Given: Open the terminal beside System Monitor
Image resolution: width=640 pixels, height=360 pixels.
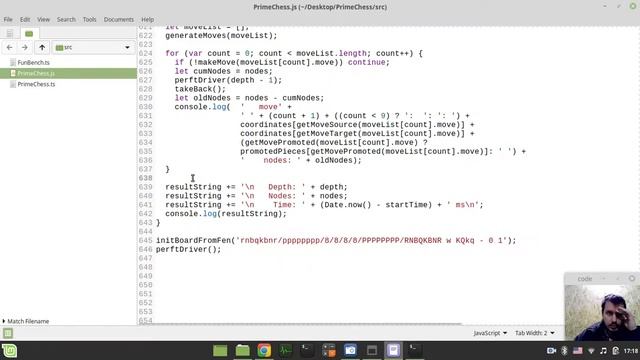Looking at the screenshot, I should tap(307, 351).
